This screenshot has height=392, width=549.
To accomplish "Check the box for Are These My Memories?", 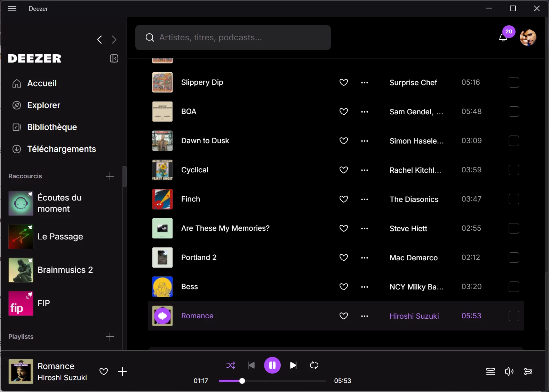I will [514, 228].
